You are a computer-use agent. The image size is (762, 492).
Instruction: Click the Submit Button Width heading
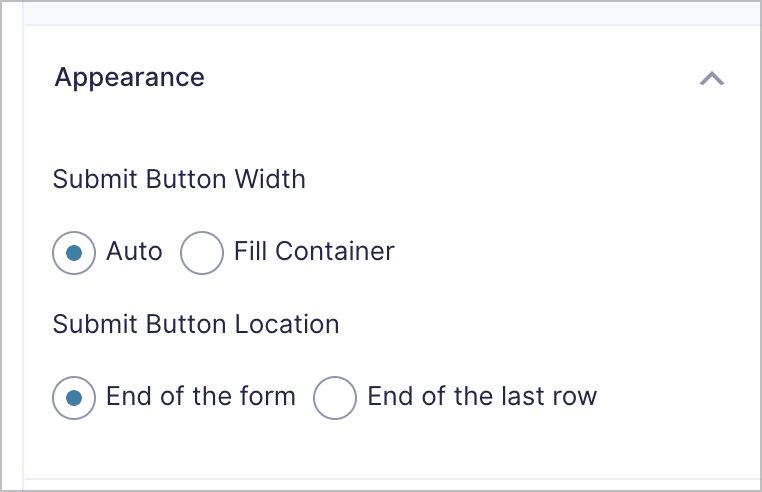coord(179,180)
